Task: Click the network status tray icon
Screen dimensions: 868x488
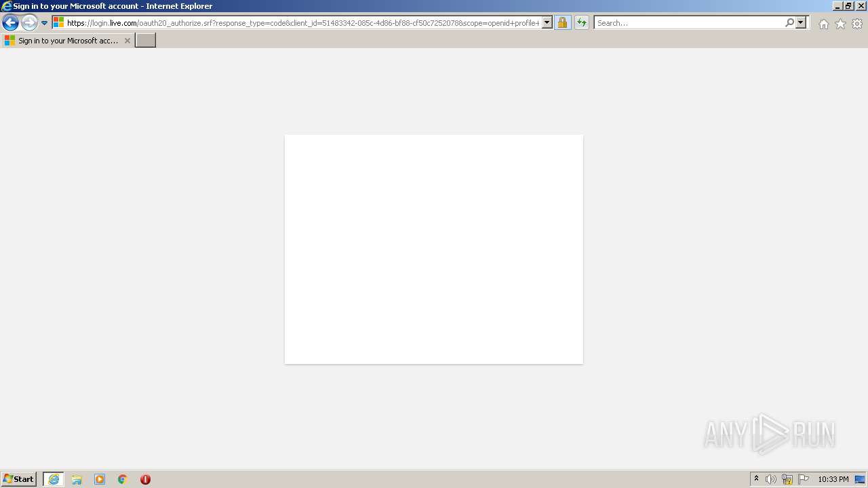Action: [787, 479]
